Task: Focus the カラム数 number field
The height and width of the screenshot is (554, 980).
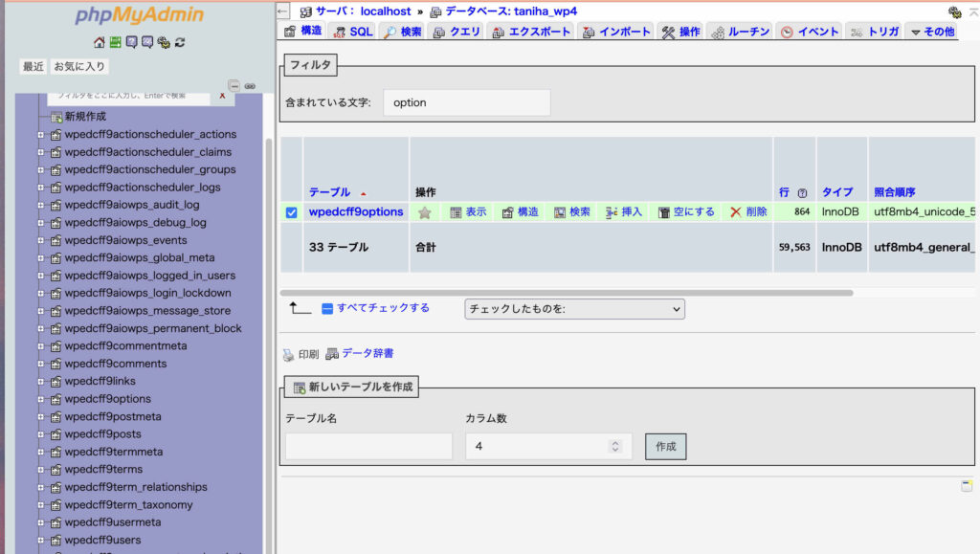Action: [548, 447]
